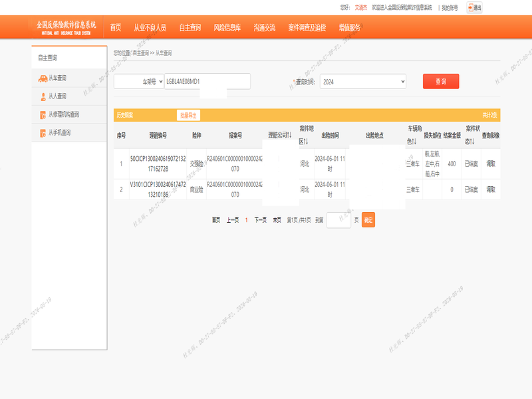Click the 已结案 status in row 2
Image resolution: width=532 pixels, height=399 pixels.
click(471, 190)
